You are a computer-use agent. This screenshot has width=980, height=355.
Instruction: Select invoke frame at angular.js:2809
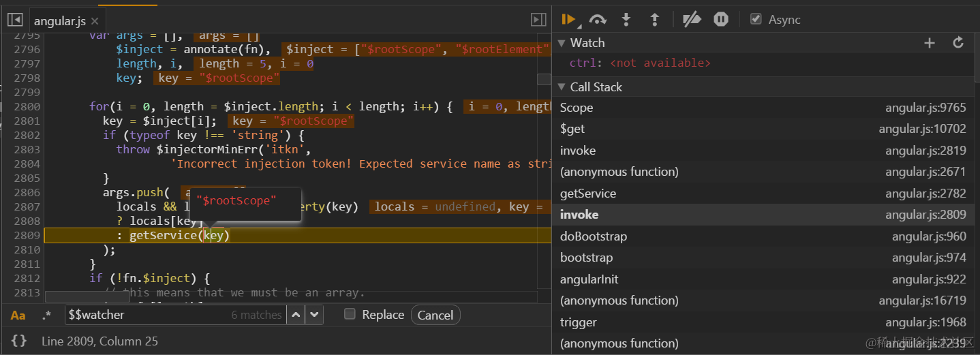(763, 215)
